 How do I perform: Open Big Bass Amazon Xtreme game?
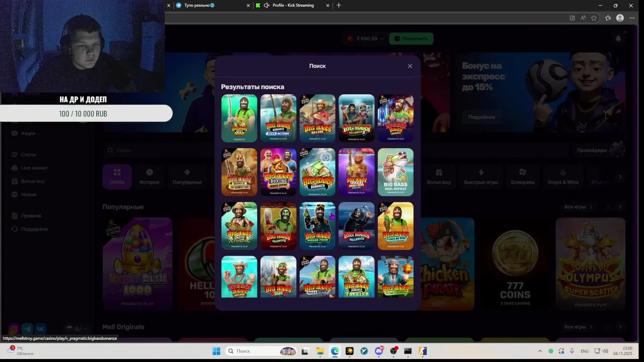point(239,226)
